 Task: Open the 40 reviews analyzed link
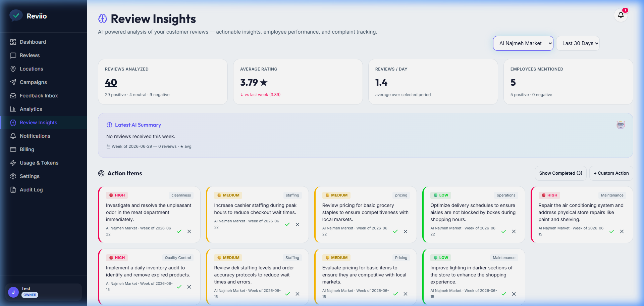(x=111, y=83)
